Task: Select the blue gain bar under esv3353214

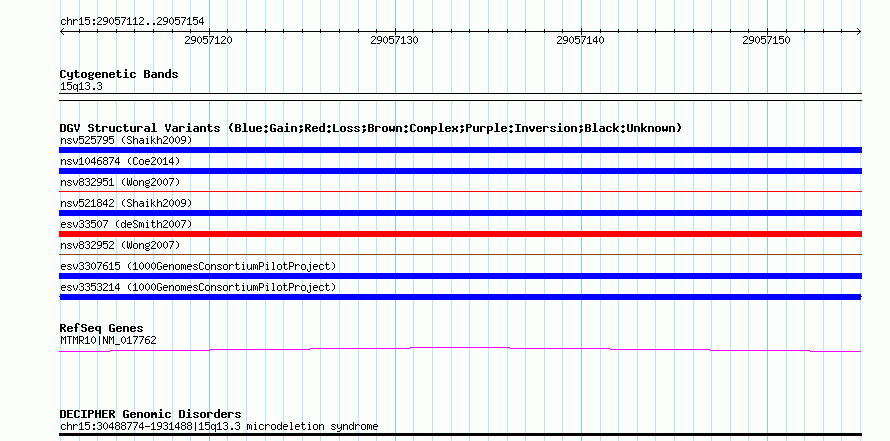Action: [460, 297]
